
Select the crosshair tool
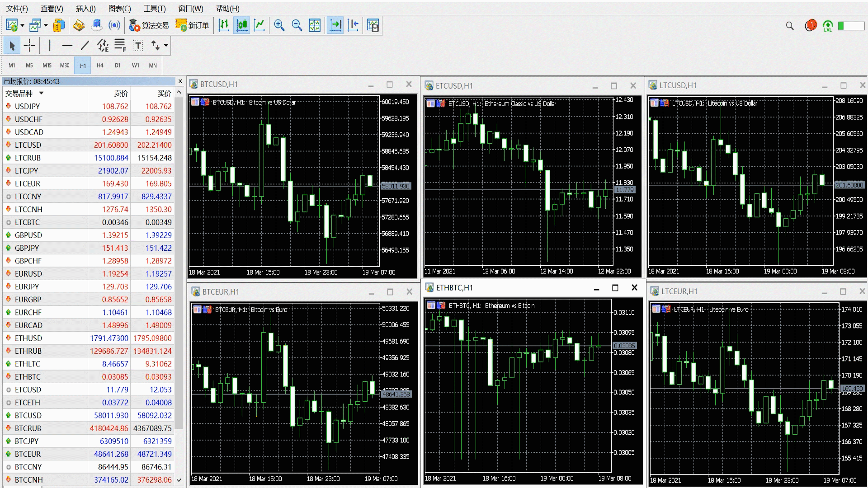coord(29,45)
